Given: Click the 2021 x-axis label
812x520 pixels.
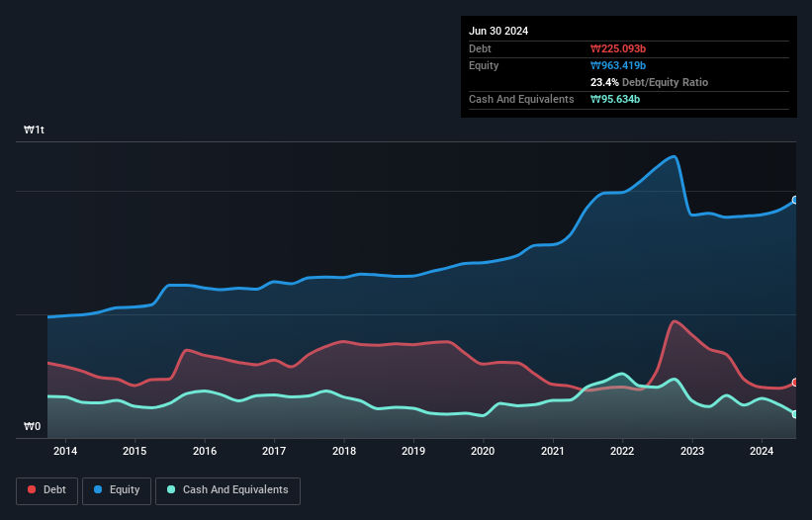Looking at the screenshot, I should 553,451.
